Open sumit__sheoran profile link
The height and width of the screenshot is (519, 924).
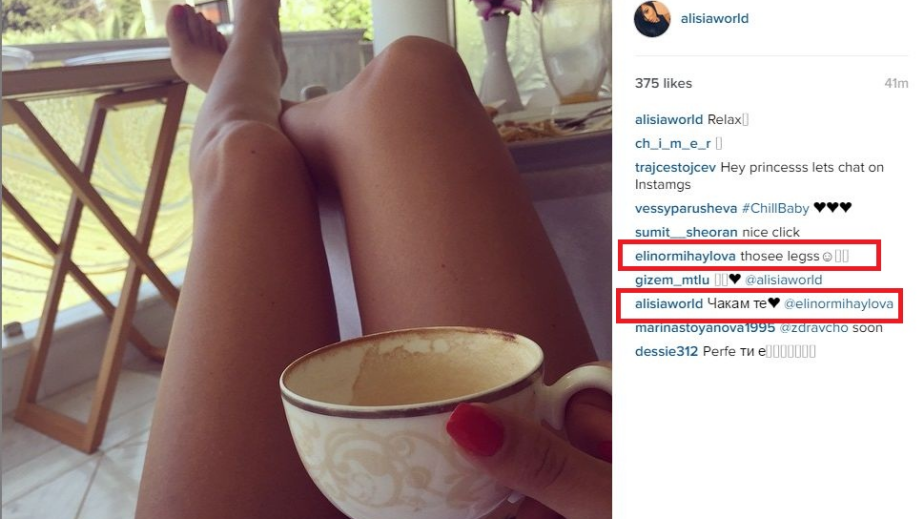tap(686, 232)
